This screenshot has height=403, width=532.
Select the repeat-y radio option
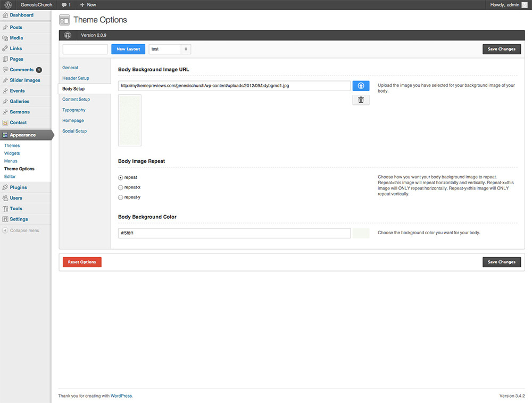(121, 198)
